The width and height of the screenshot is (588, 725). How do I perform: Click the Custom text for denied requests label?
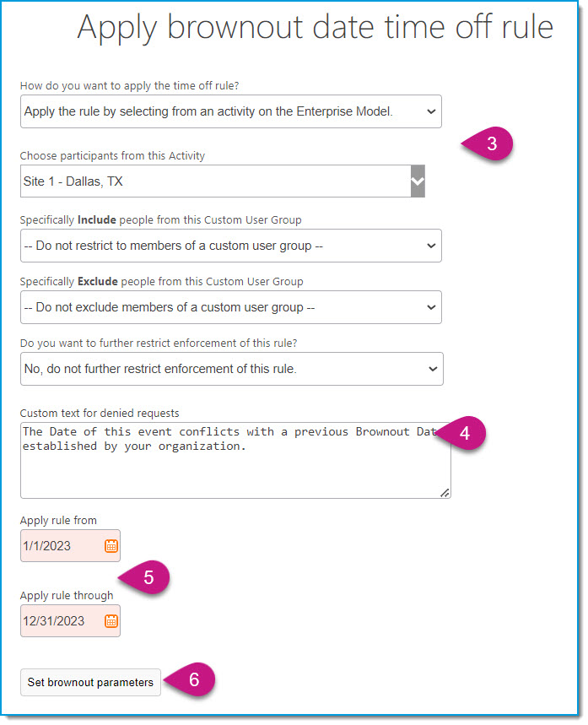[x=100, y=413]
